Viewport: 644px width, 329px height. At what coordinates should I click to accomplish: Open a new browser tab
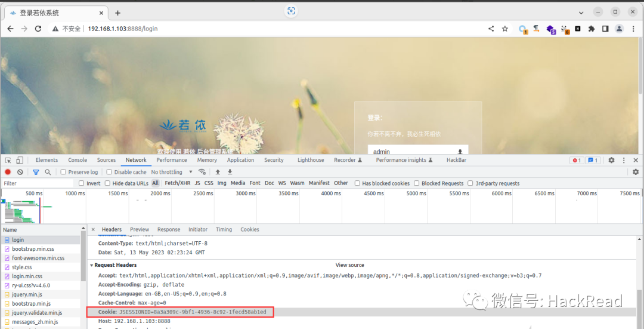(118, 13)
